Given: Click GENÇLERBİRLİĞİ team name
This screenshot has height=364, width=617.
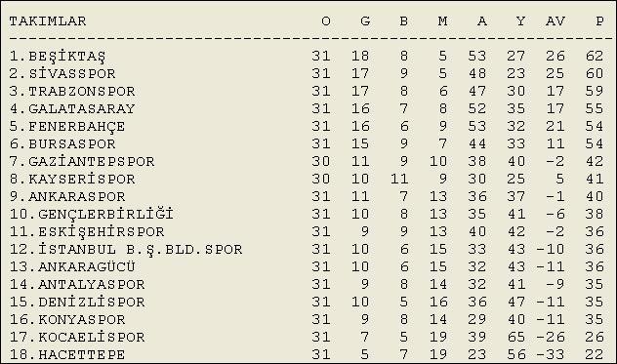Looking at the screenshot, I should point(105,214).
